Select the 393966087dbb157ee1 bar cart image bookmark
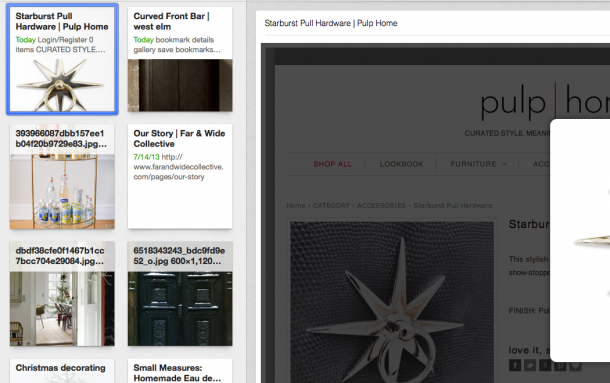610x383 pixels. [62, 177]
